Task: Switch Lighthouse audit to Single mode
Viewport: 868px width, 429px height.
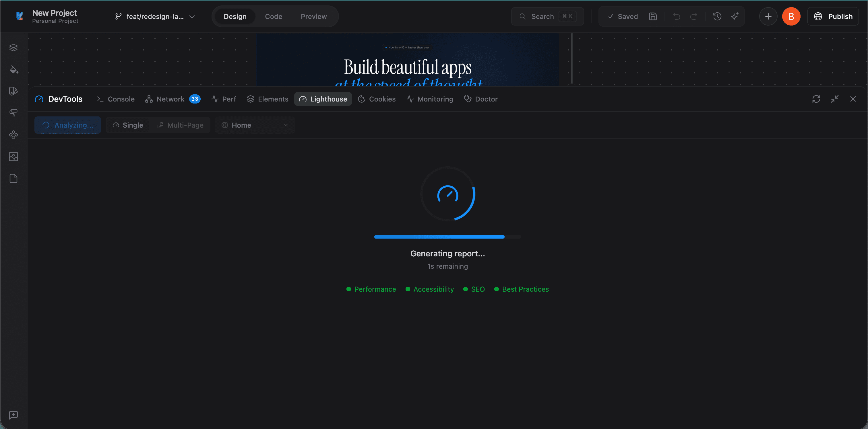Action: tap(128, 125)
